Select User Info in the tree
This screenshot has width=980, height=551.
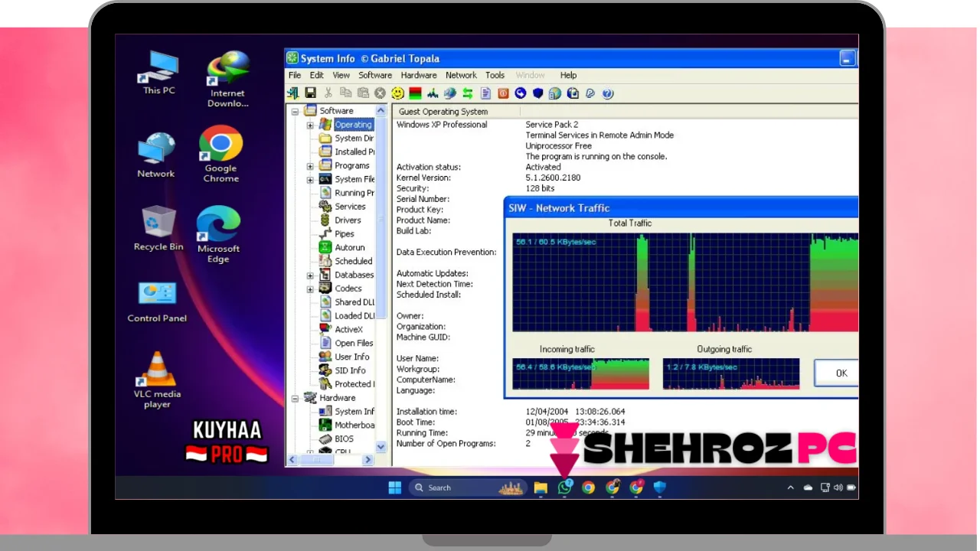[x=352, y=357]
